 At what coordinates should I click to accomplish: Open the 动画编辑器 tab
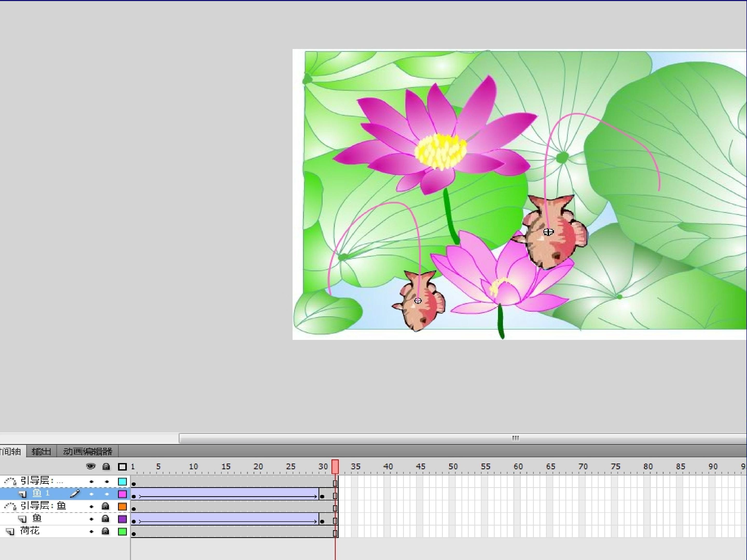coord(87,452)
